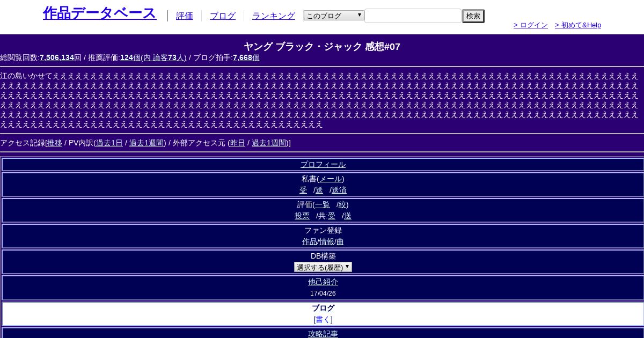Click the bold ブログ section heading
The width and height of the screenshot is (644, 338).
(323, 308)
